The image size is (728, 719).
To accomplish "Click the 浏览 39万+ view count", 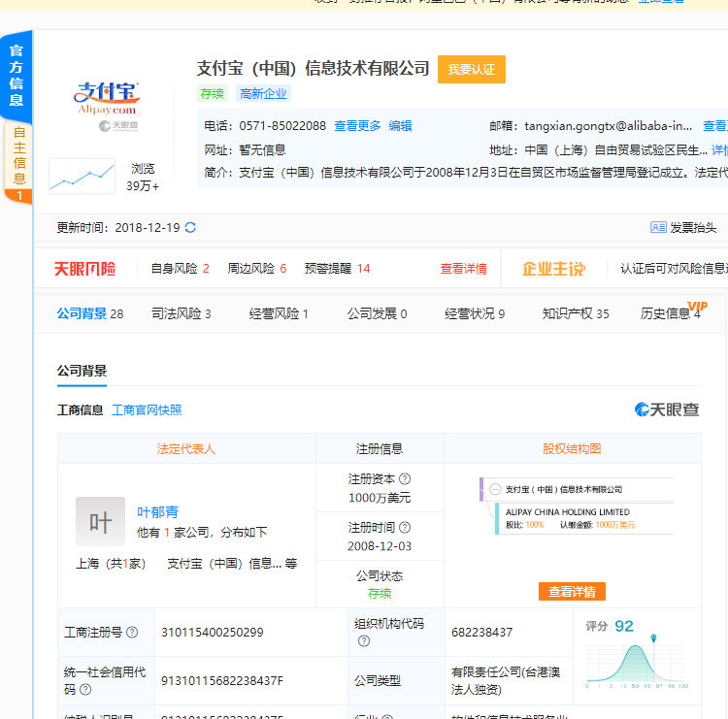I will (x=143, y=177).
